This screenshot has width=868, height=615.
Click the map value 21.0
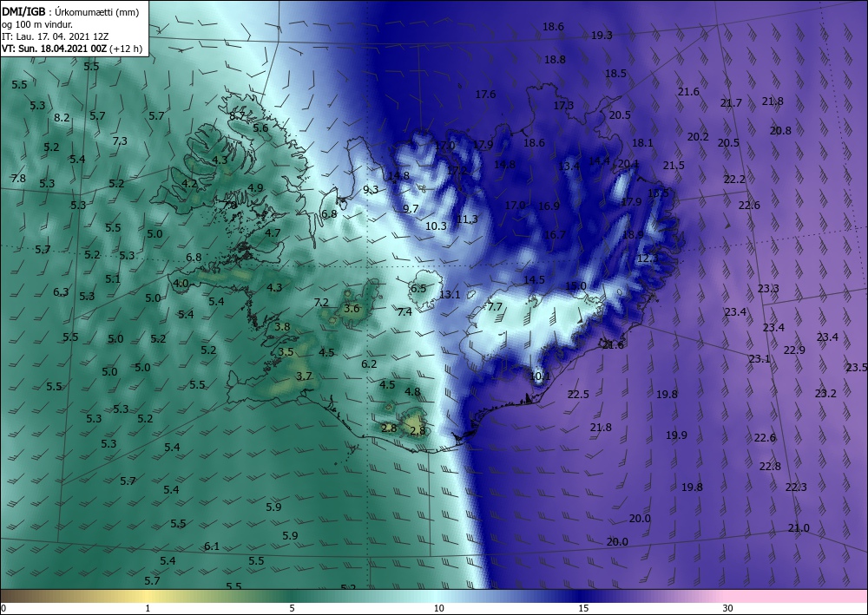[x=799, y=528]
